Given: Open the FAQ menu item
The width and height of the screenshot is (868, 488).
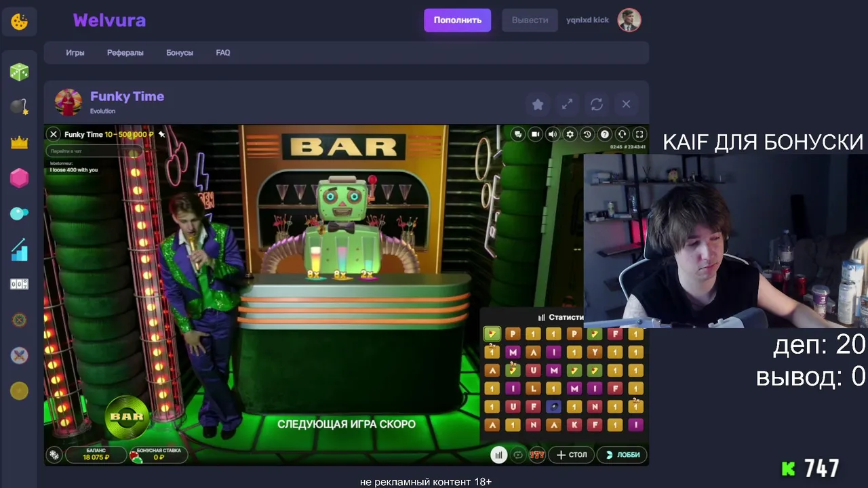Looking at the screenshot, I should click(x=223, y=53).
